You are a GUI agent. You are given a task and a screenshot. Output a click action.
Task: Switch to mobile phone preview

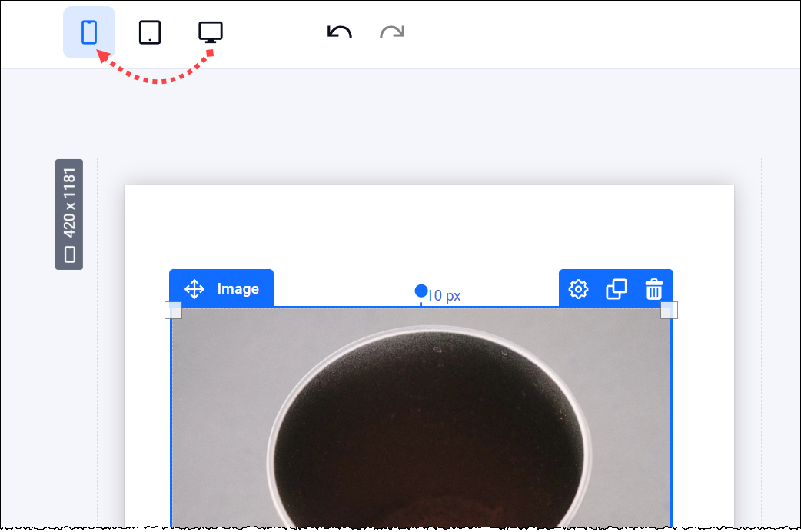point(89,32)
